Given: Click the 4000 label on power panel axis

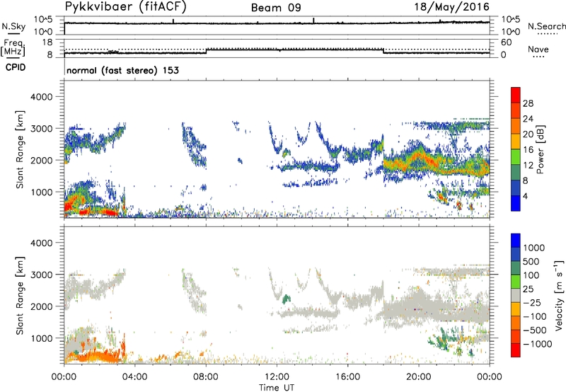Looking at the screenshot, I should pos(42,97).
